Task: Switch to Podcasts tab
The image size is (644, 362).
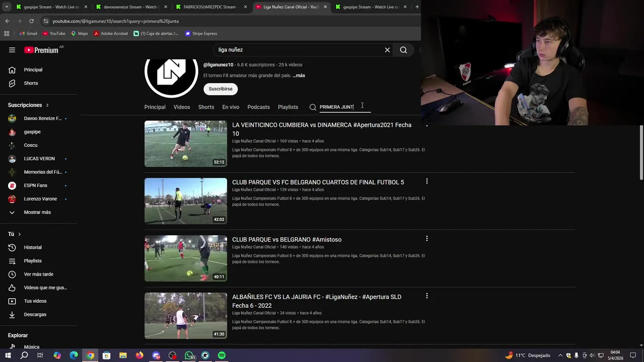Action: pos(259,107)
